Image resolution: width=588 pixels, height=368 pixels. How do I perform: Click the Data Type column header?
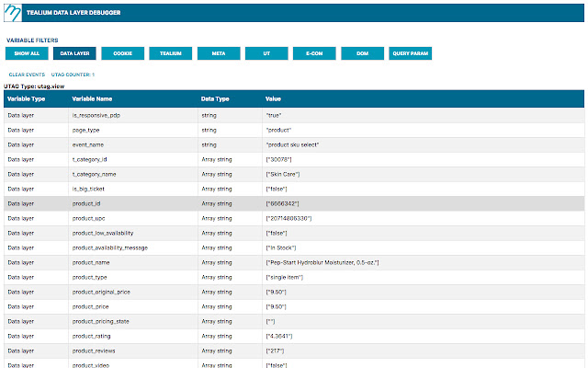pyautogui.click(x=215, y=98)
